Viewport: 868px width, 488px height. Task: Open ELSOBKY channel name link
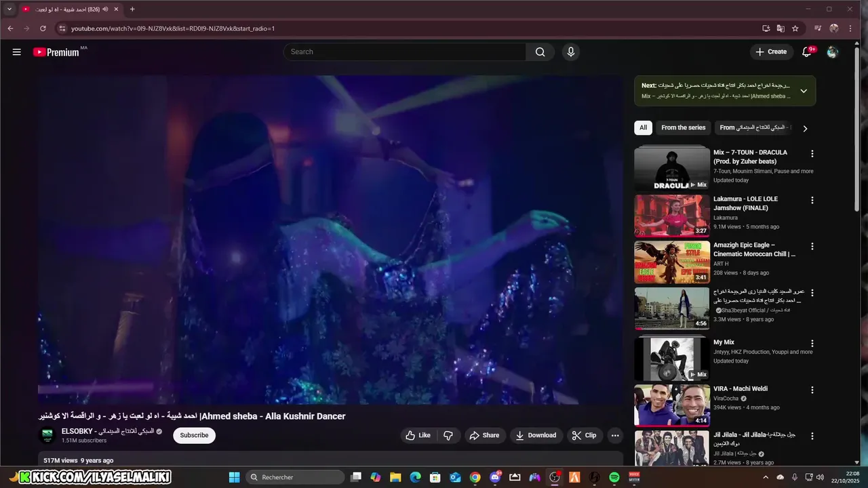point(108,431)
